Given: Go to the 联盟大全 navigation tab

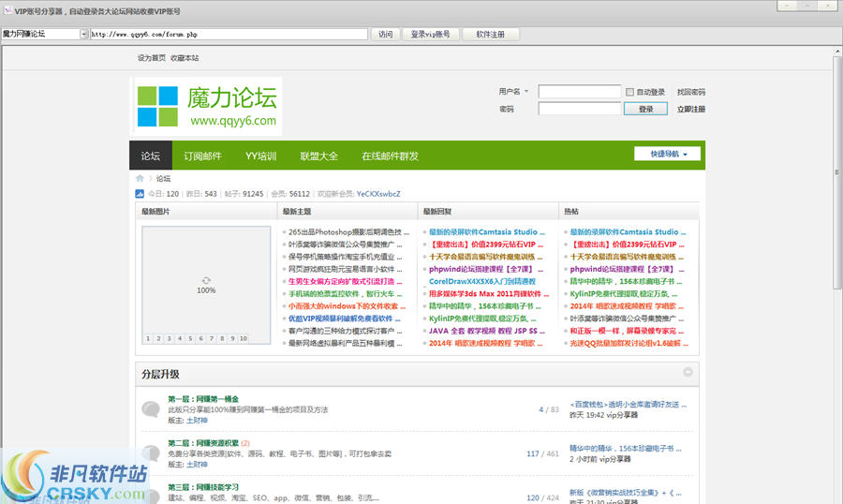Looking at the screenshot, I should click(x=318, y=156).
